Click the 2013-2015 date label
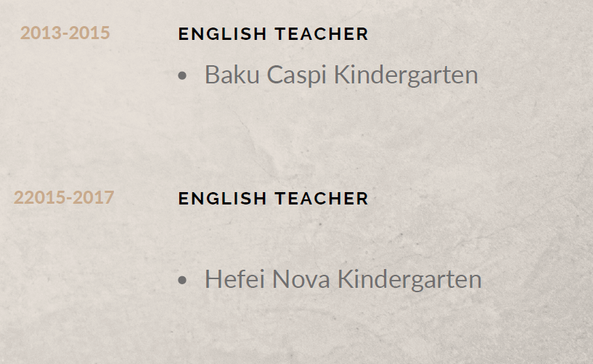593x364 pixels. (65, 33)
